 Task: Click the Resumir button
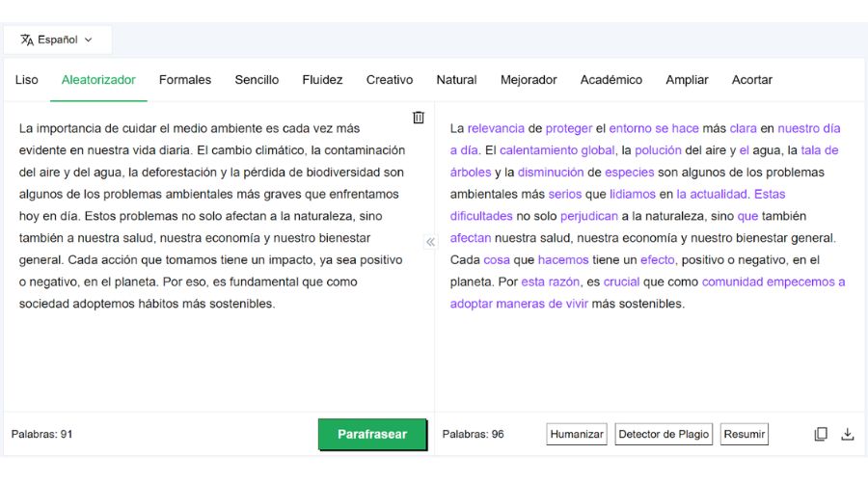pyautogui.click(x=745, y=435)
